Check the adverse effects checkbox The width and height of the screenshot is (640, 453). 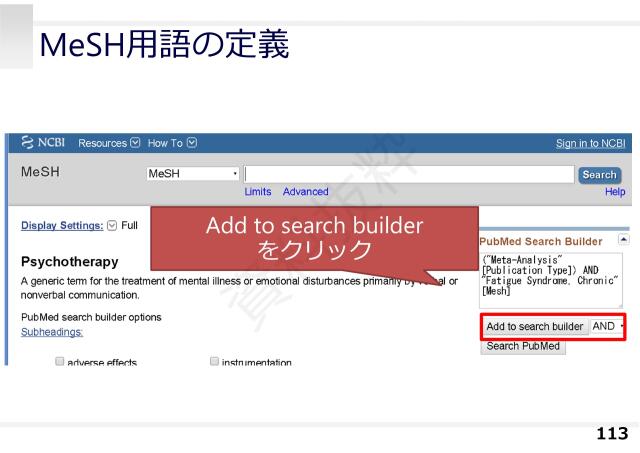tap(60, 362)
